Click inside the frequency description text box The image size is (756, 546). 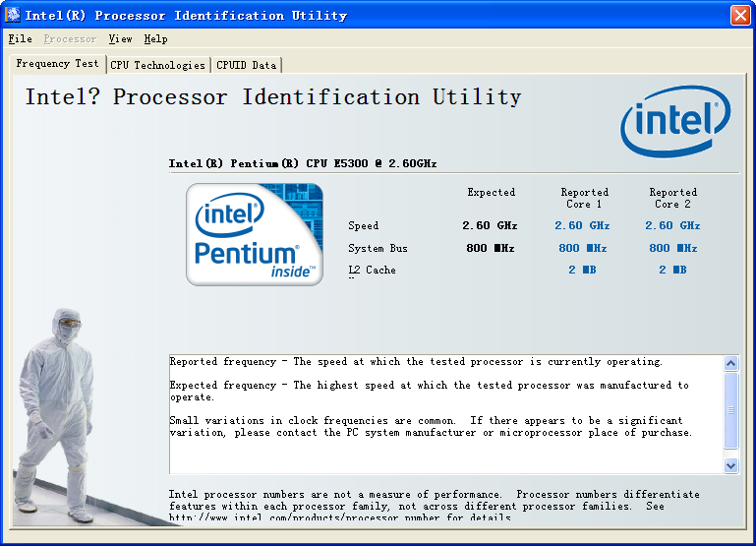click(x=444, y=413)
